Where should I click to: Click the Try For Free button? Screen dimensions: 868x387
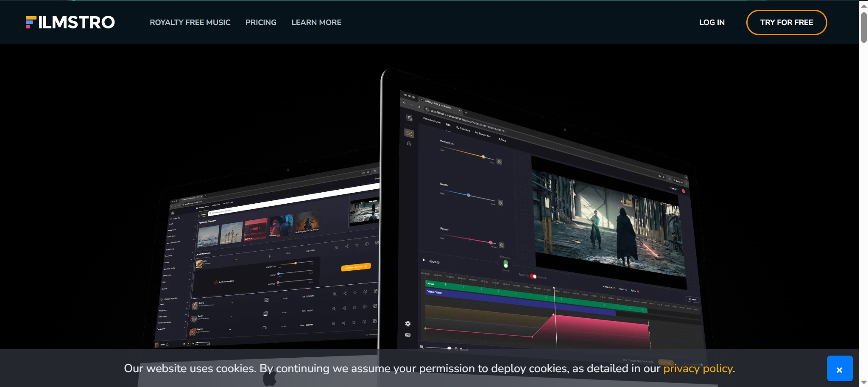[x=786, y=22]
